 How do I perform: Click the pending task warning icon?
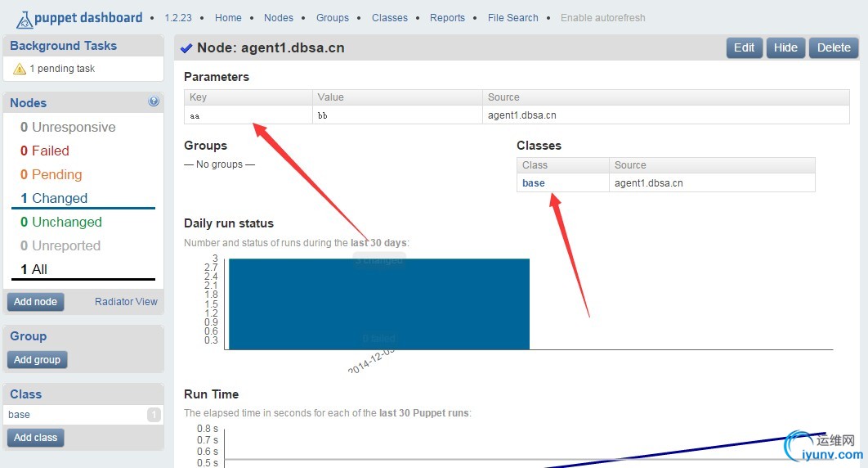tap(20, 69)
